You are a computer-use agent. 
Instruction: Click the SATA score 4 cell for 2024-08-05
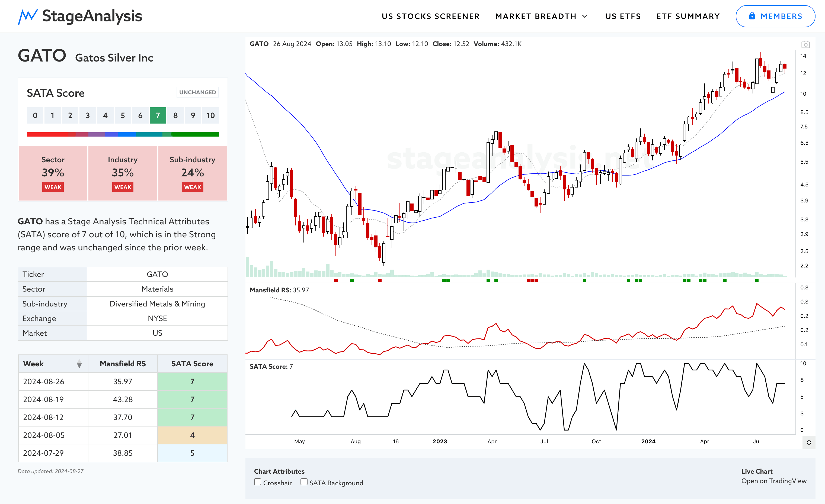tap(192, 435)
